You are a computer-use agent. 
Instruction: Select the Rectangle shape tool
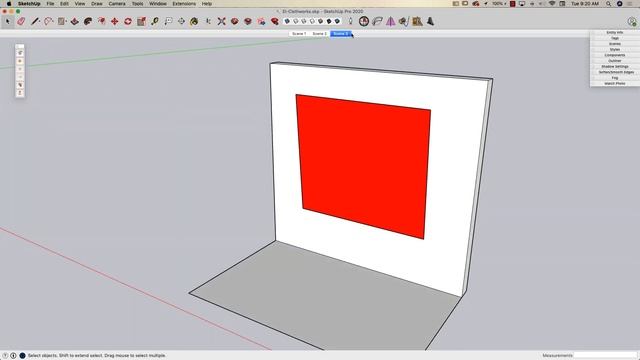coord(62,21)
